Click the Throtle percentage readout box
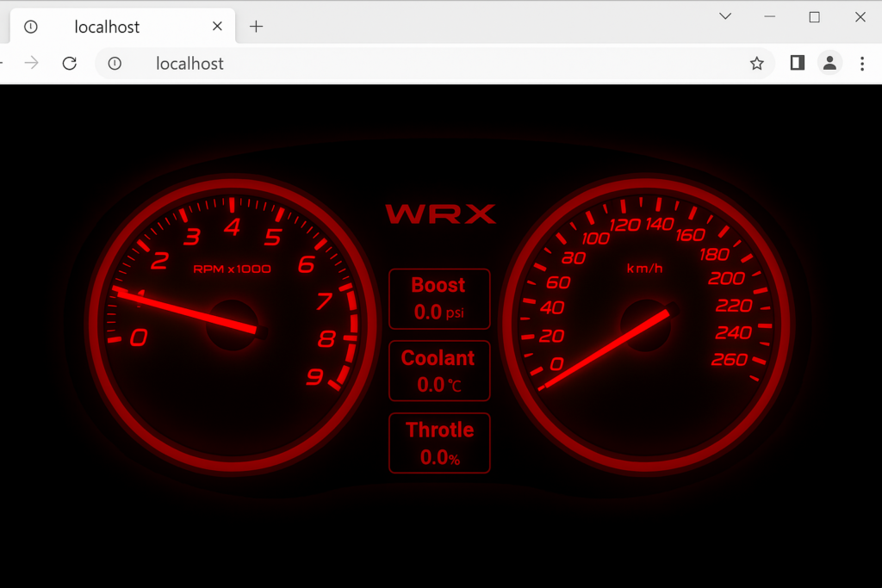This screenshot has height=588, width=882. click(439, 443)
